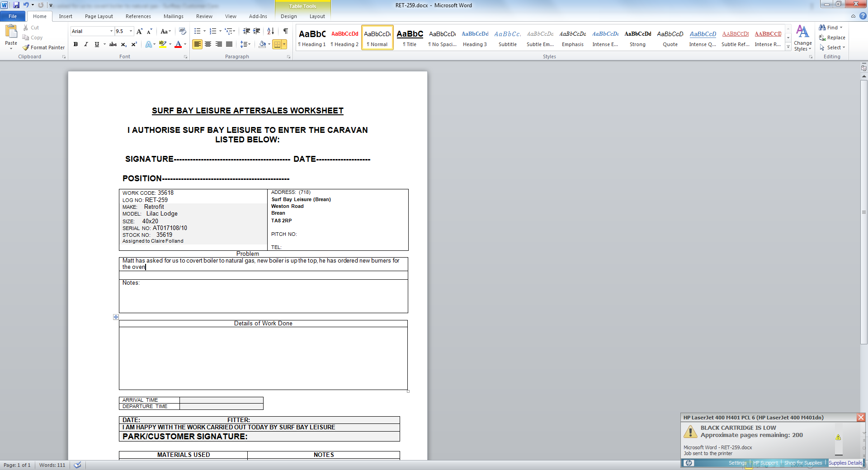
Task: Expand the bullet library dropdown arrow
Action: coord(204,31)
